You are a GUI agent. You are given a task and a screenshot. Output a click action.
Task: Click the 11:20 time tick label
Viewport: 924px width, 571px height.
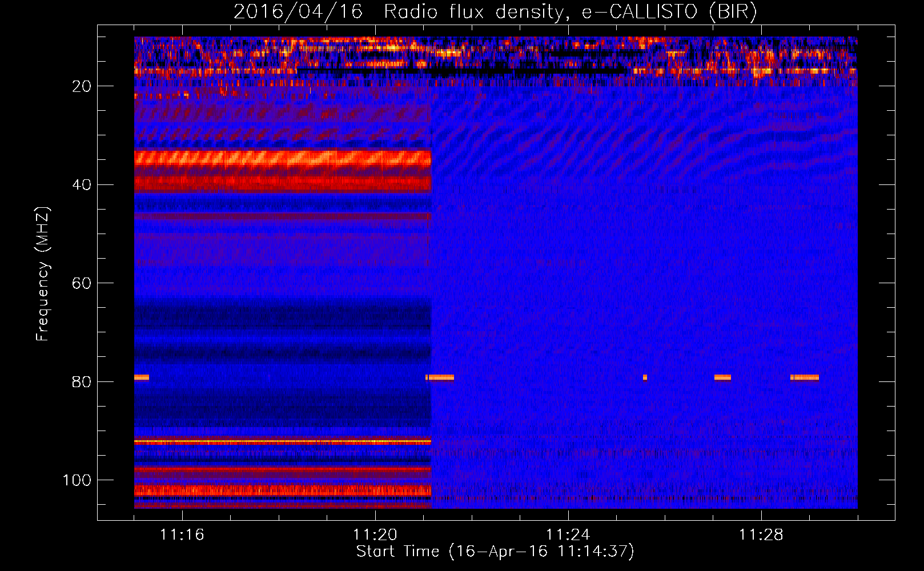click(x=375, y=535)
